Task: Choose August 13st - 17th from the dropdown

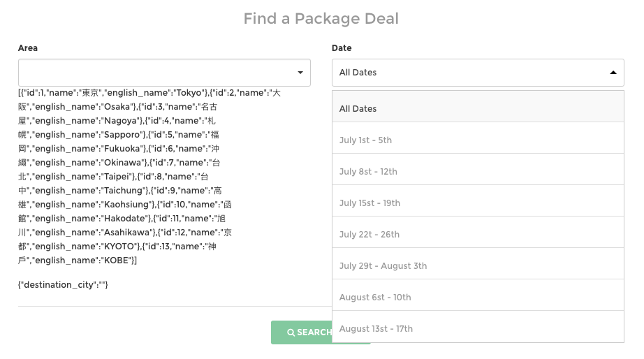Action: point(477,328)
